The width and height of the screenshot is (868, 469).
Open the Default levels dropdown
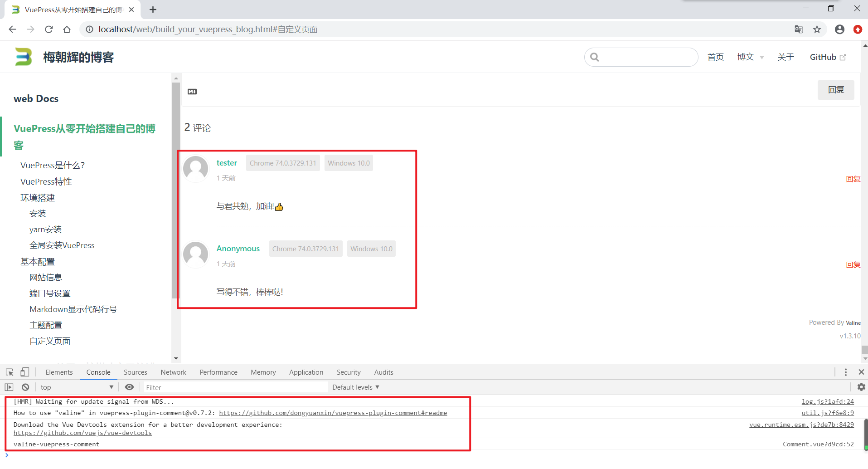click(355, 387)
